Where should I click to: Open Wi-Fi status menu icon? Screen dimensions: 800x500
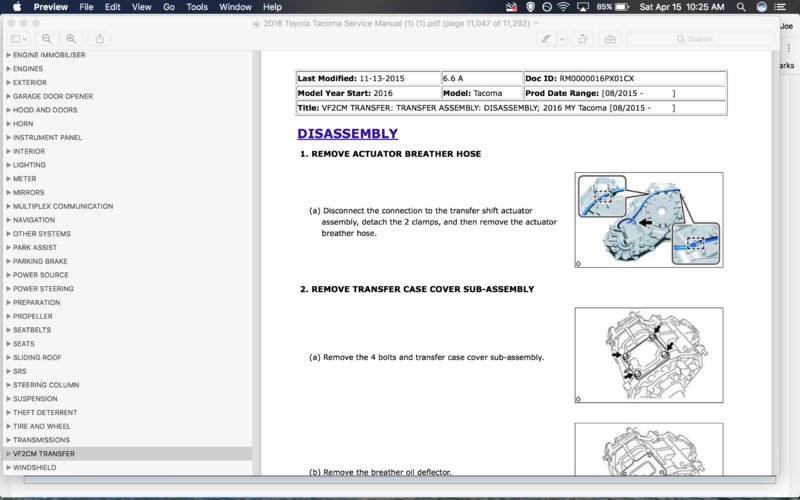563,7
